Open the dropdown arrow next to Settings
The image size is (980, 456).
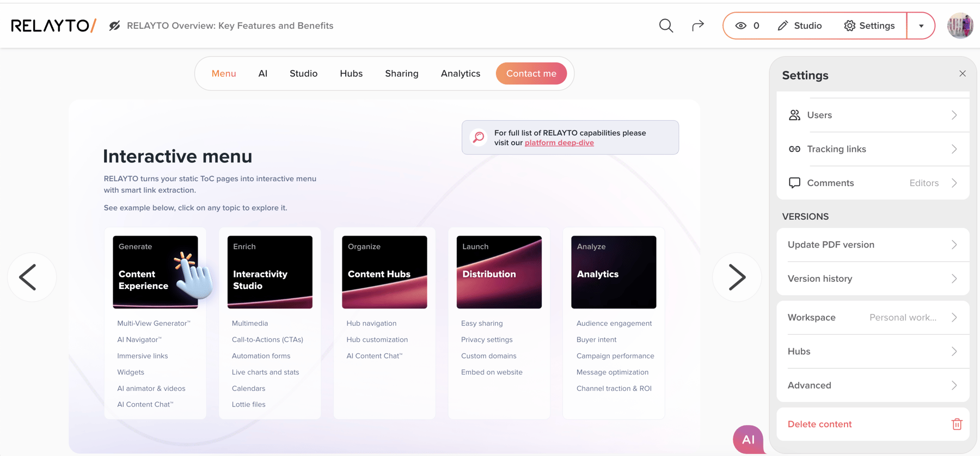click(921, 26)
